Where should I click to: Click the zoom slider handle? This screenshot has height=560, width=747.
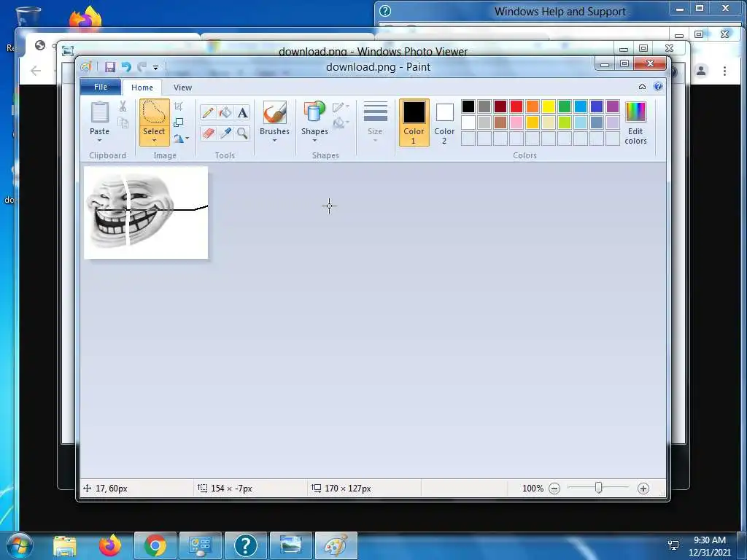[599, 488]
